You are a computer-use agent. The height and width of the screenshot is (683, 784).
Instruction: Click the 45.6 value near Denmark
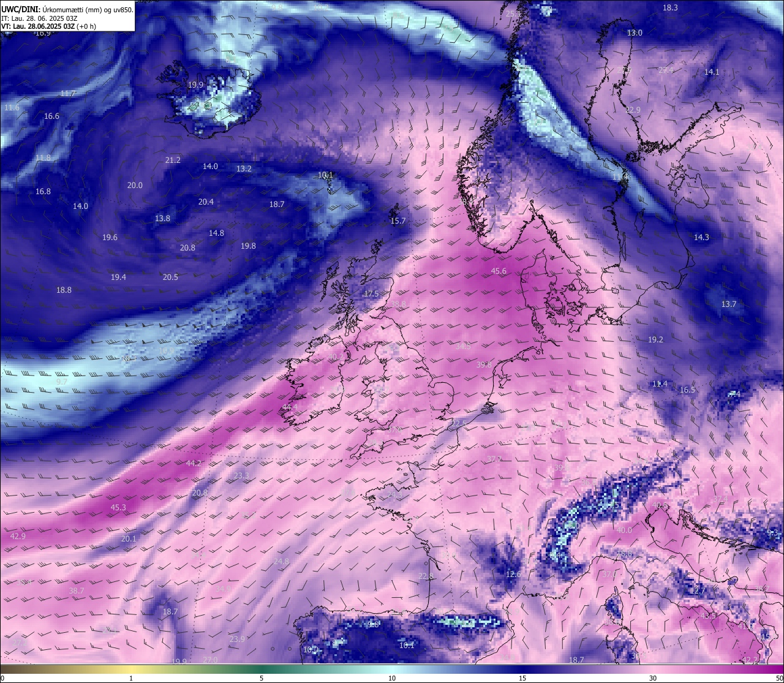tap(499, 271)
